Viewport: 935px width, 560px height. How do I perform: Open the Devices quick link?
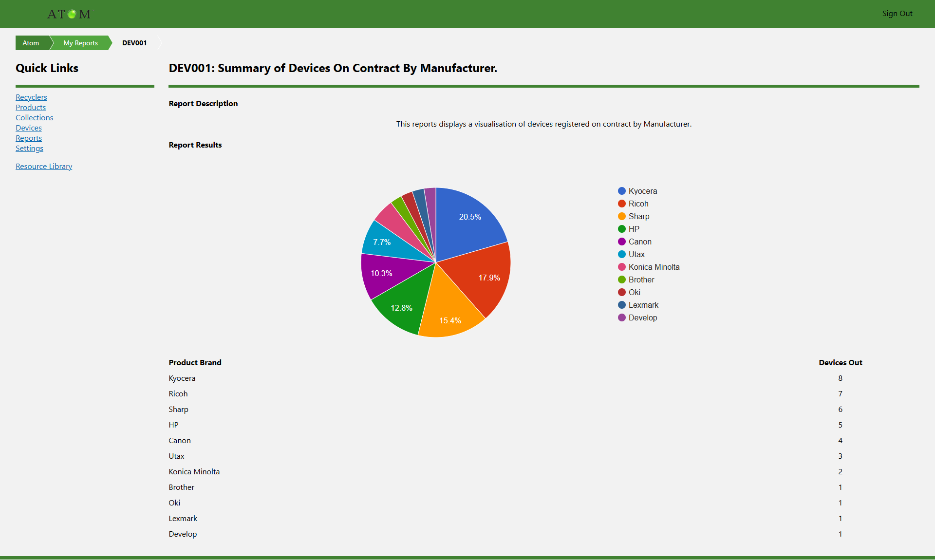(x=29, y=128)
